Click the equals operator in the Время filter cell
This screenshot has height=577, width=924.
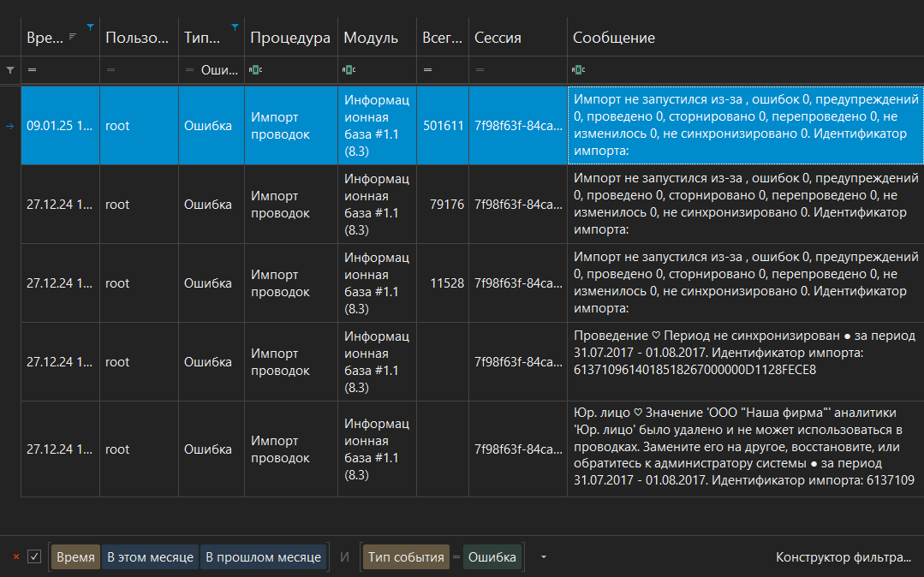click(32, 70)
